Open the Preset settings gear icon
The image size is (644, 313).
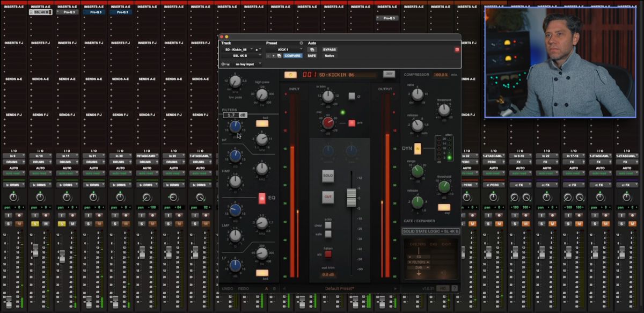pyautogui.click(x=301, y=43)
